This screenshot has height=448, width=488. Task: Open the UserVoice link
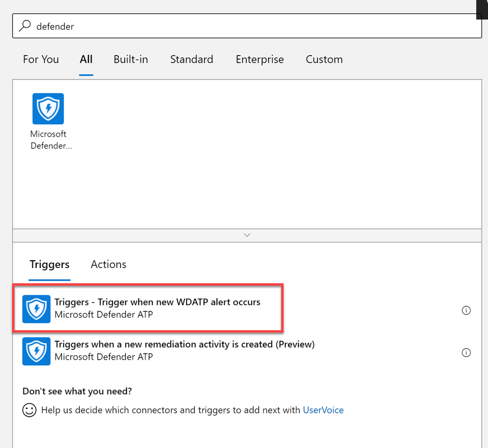coord(323,410)
